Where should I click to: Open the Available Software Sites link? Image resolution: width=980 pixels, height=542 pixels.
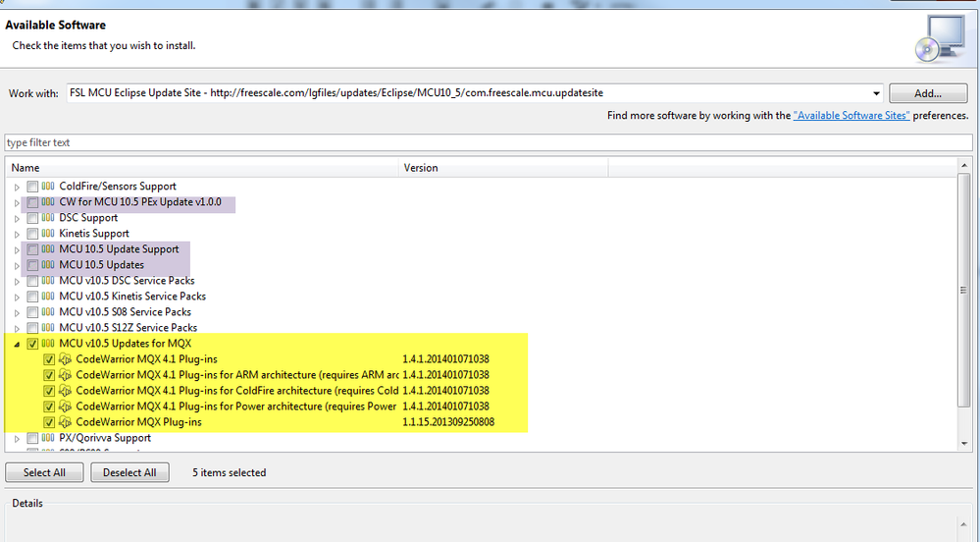(851, 115)
